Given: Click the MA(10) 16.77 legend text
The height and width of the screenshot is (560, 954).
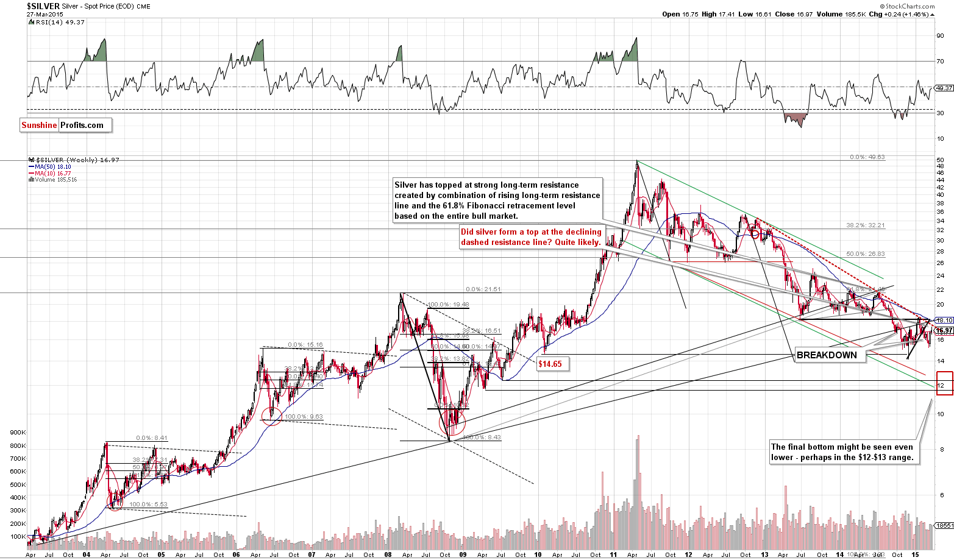Looking at the screenshot, I should click(x=52, y=174).
